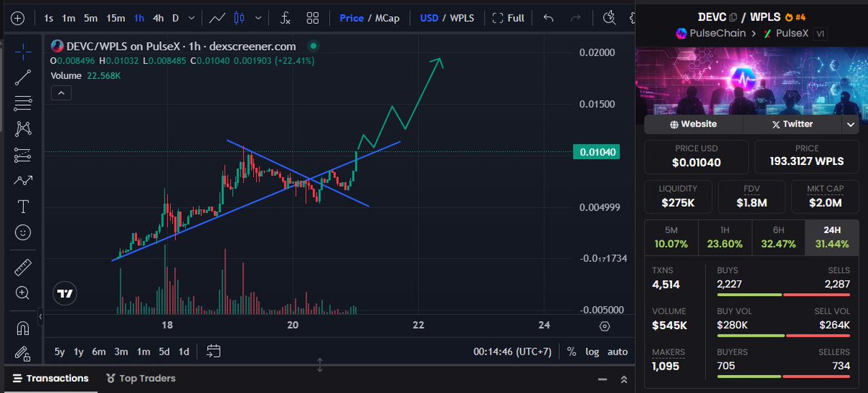Expand the transactions panel fully
868x393 pixels.
click(624, 379)
